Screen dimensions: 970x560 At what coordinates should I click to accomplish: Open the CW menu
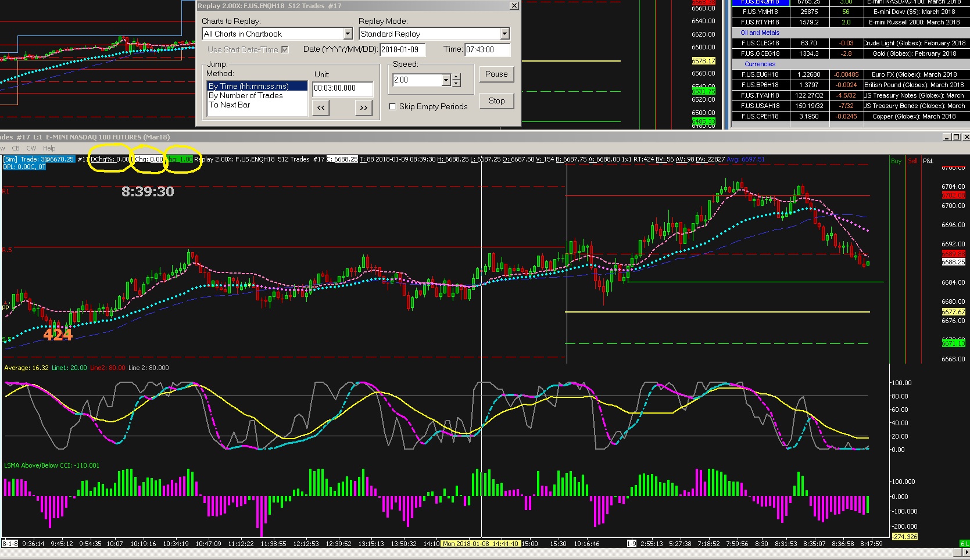[31, 148]
